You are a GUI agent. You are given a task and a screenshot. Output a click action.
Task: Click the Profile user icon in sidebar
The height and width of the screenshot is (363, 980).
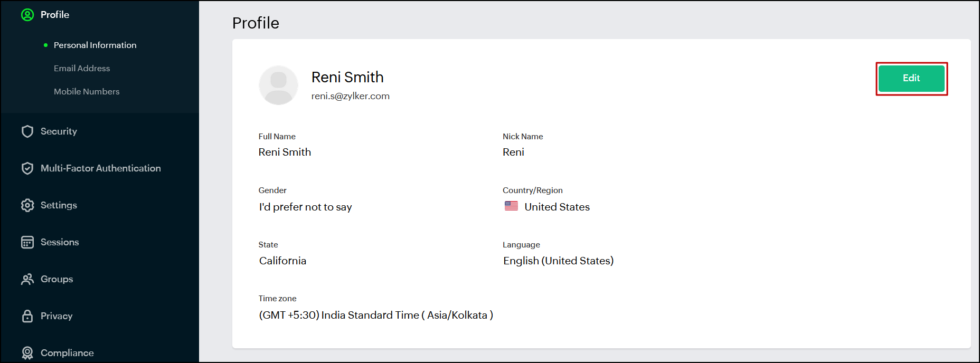point(27,15)
